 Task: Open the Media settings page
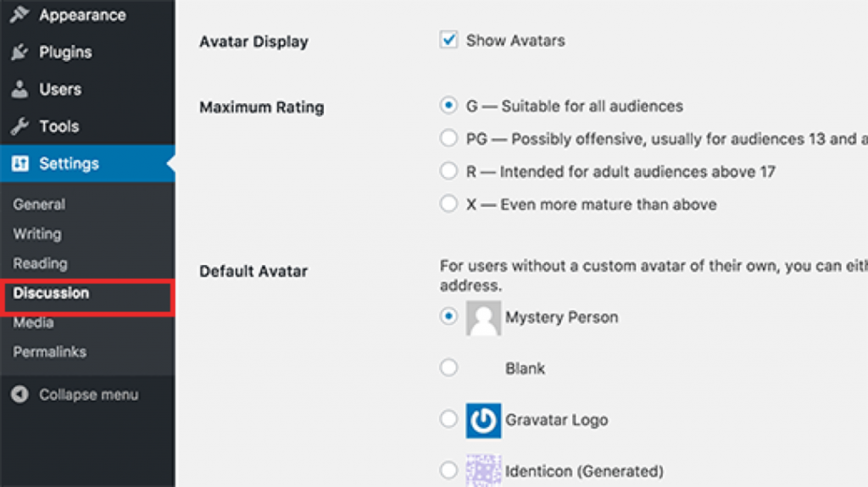click(33, 323)
